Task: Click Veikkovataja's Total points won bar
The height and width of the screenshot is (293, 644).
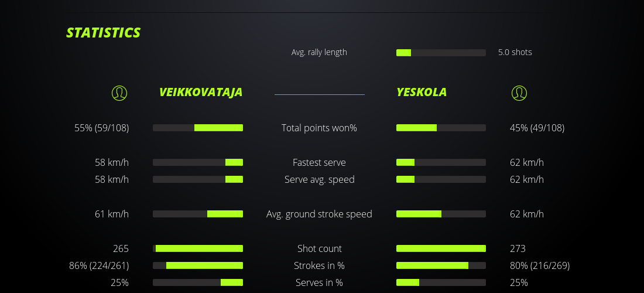Action: click(x=198, y=128)
